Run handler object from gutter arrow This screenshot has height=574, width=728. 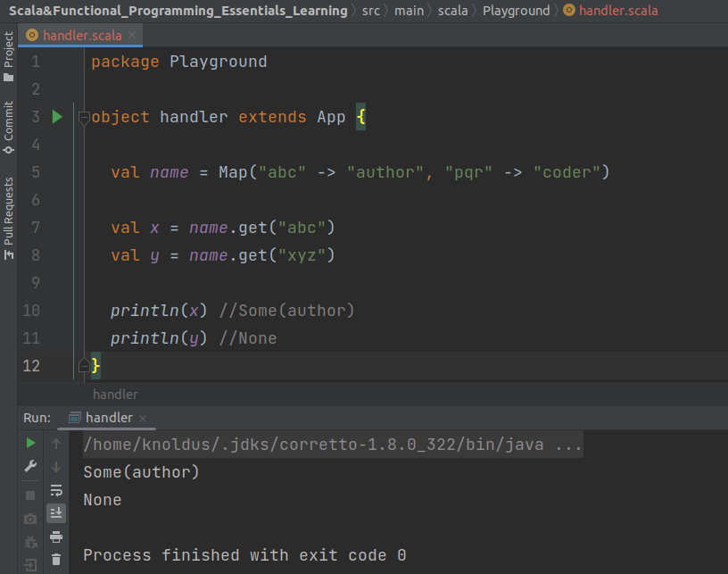coord(57,117)
